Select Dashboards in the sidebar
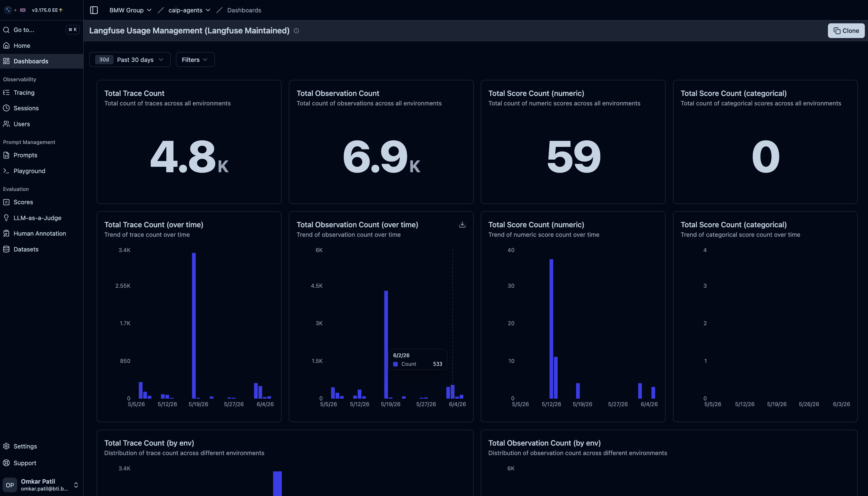This screenshot has height=496, width=868. [x=41, y=61]
